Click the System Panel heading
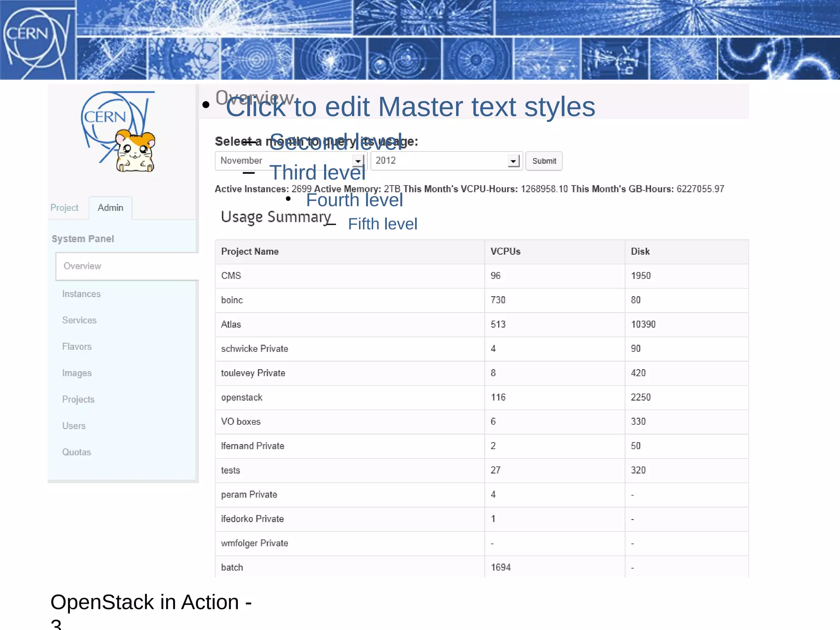 (x=83, y=239)
